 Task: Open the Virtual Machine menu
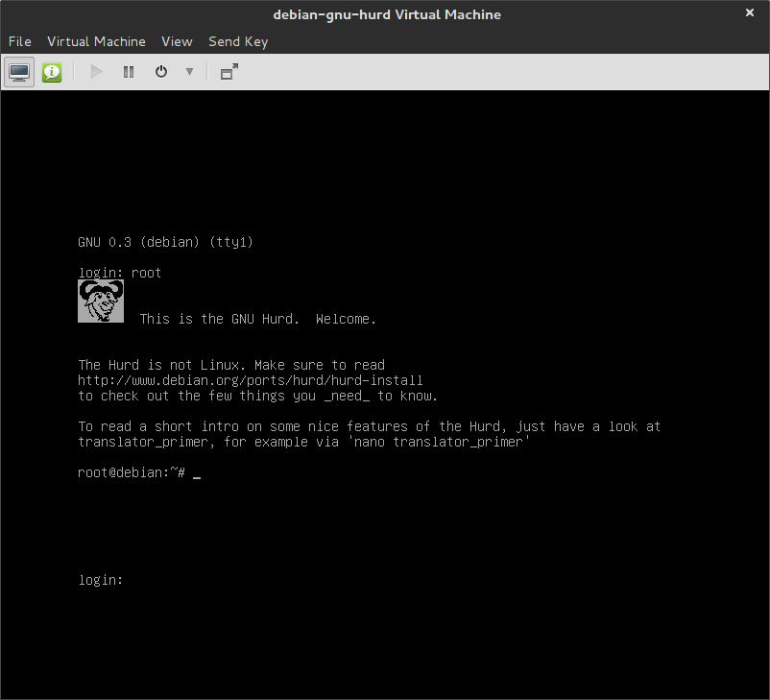[x=96, y=41]
